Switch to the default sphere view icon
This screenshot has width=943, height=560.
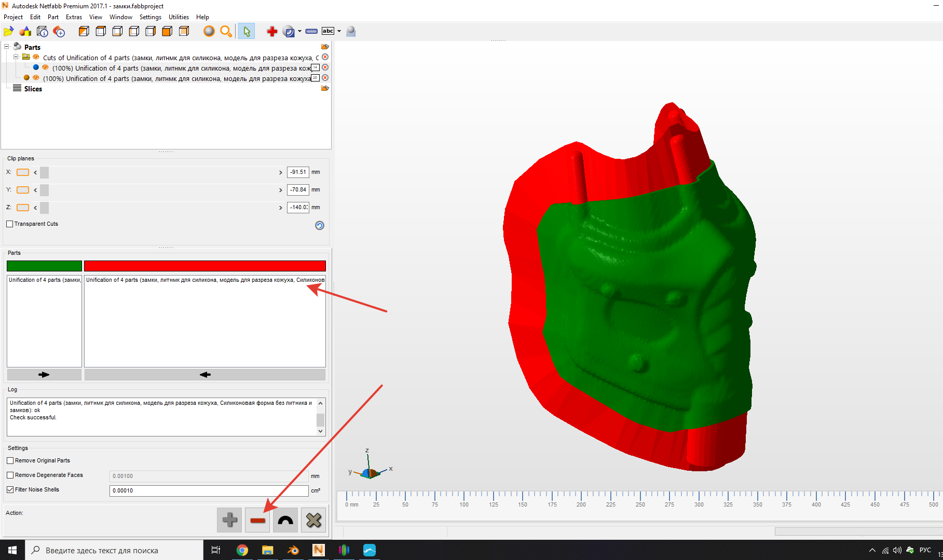click(x=209, y=31)
